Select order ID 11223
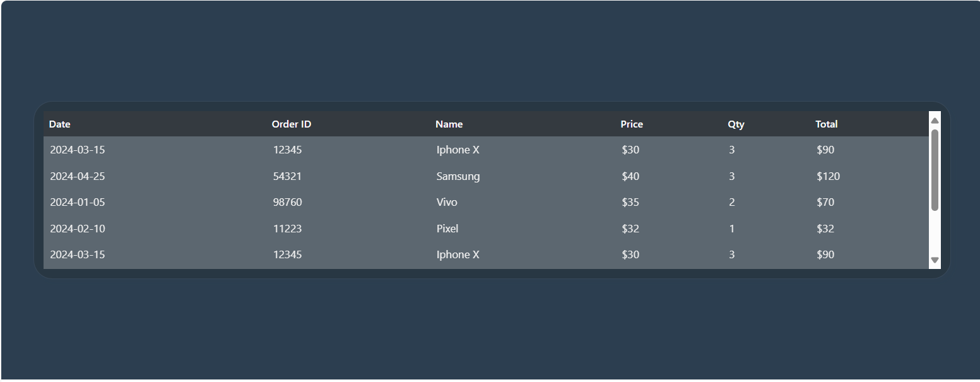Image resolution: width=980 pixels, height=382 pixels. [x=287, y=229]
